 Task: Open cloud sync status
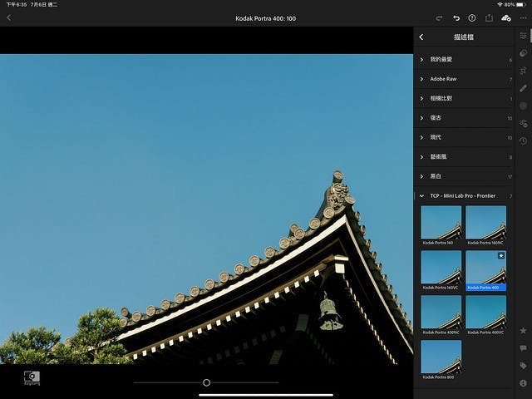tap(506, 17)
